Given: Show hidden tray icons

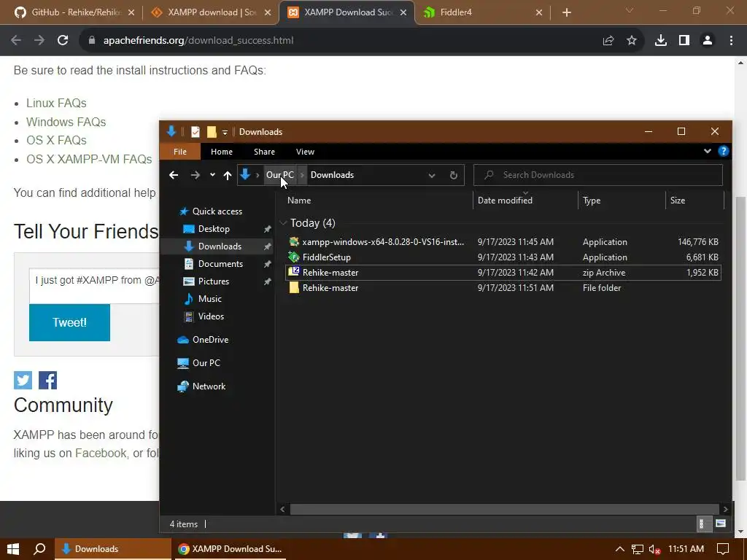Looking at the screenshot, I should tap(619, 549).
